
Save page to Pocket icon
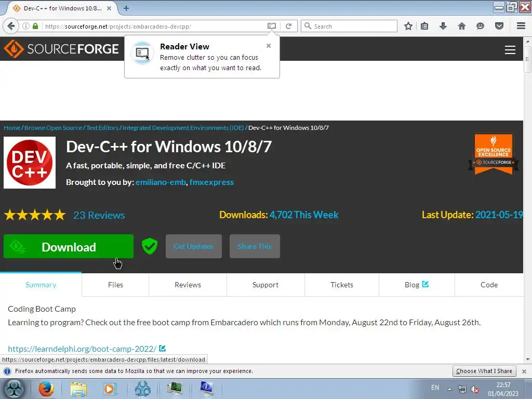click(x=499, y=26)
